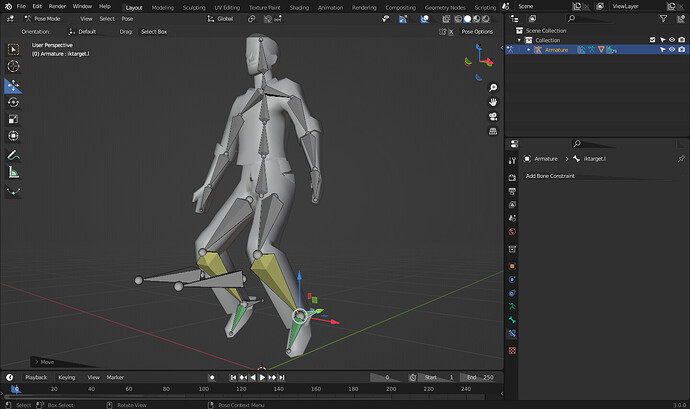Open the Drag Select Box dropdown
Screen dimensions: 690x409
(155, 32)
